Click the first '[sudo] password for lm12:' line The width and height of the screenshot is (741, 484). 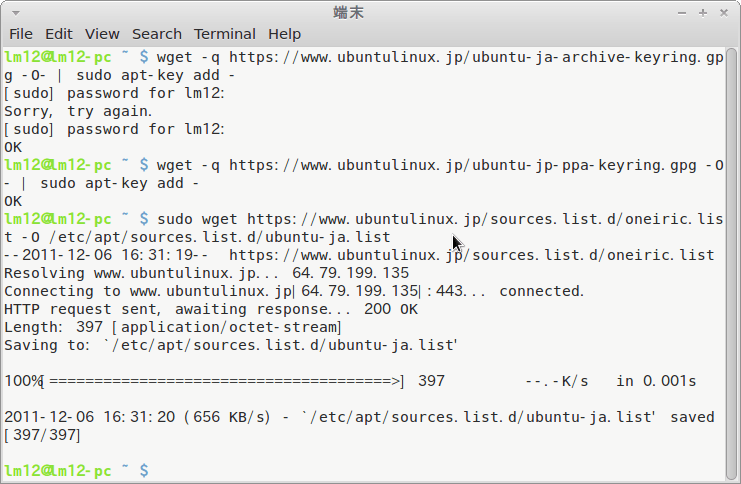click(x=114, y=93)
